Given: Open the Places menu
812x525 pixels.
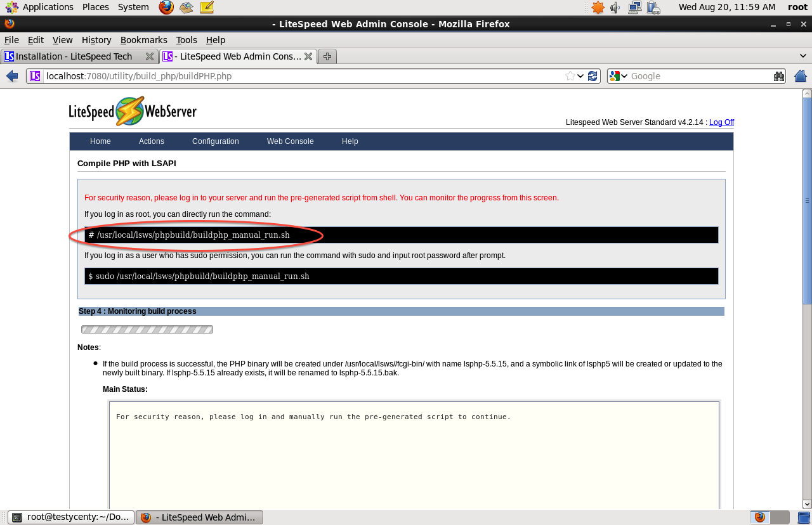Looking at the screenshot, I should tap(96, 7).
